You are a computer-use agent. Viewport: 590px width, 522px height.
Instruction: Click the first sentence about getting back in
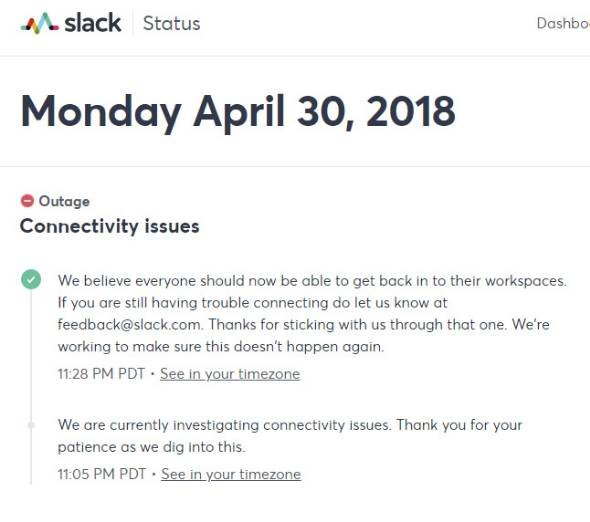312,281
